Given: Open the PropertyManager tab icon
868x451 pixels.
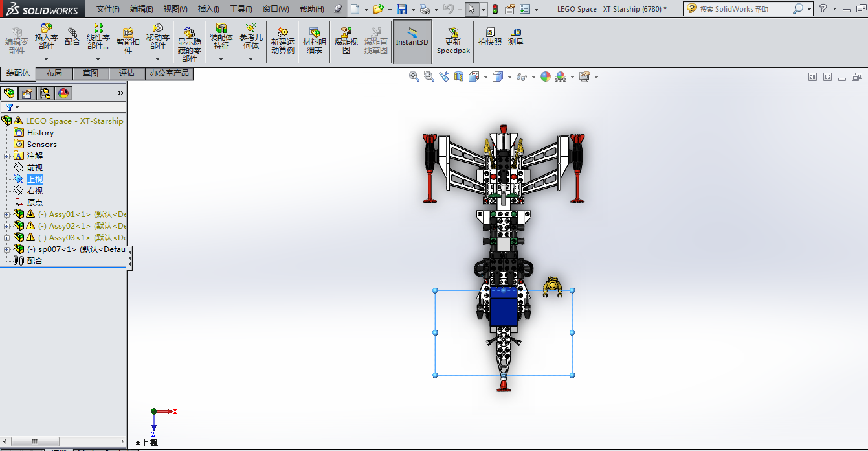Looking at the screenshot, I should 27,93.
